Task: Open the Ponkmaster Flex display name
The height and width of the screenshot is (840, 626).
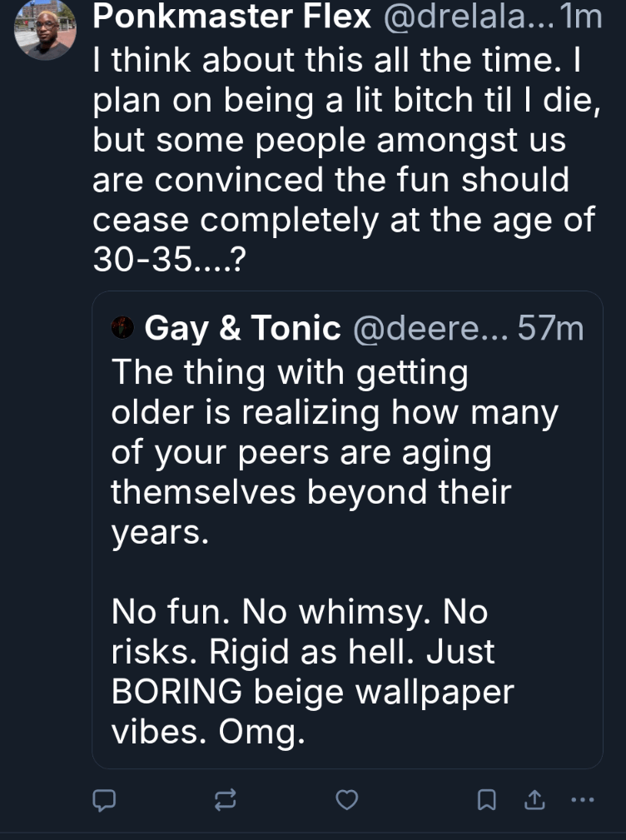Action: [x=232, y=17]
